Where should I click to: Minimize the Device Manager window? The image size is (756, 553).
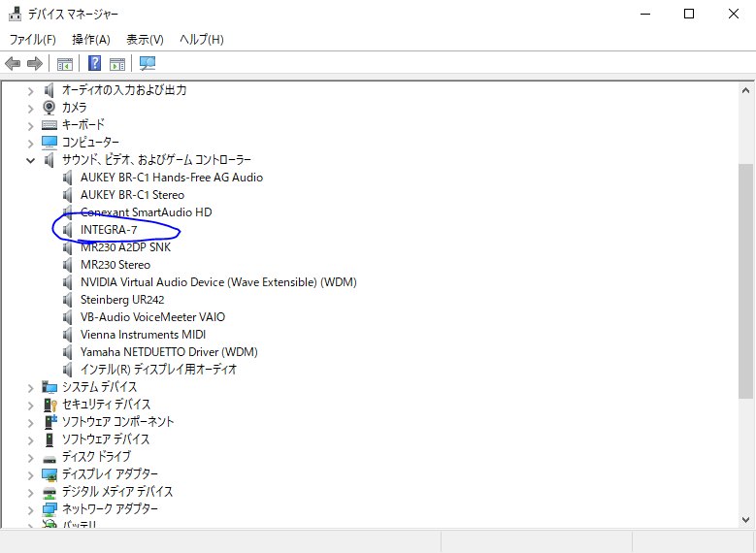click(645, 14)
